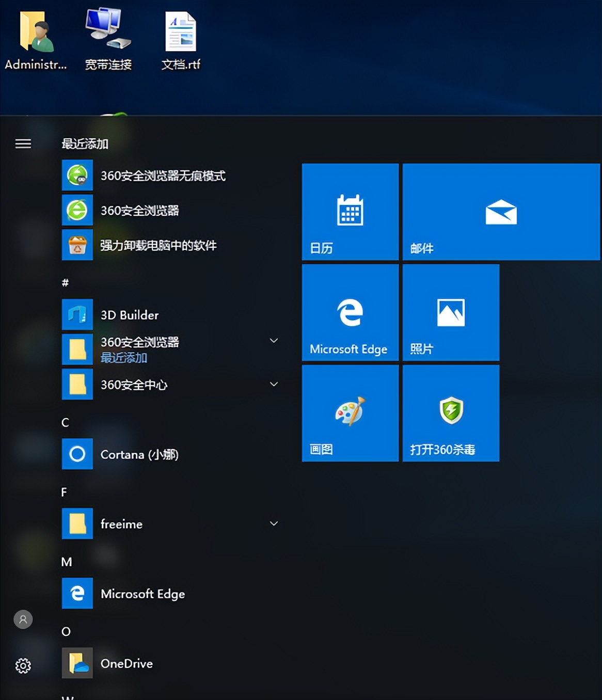Launch Microsoft Edge from its tile
602x700 pixels.
350,312
